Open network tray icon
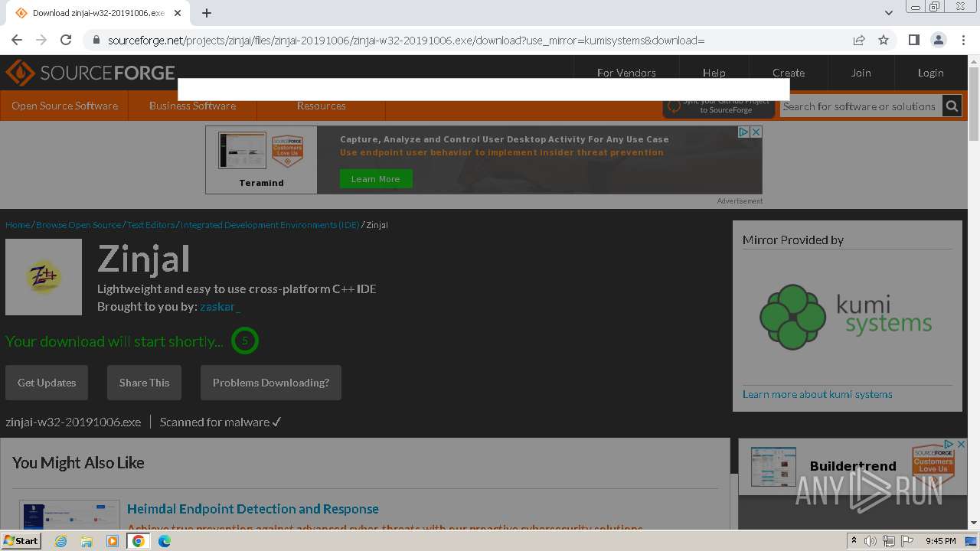 pyautogui.click(x=889, y=541)
